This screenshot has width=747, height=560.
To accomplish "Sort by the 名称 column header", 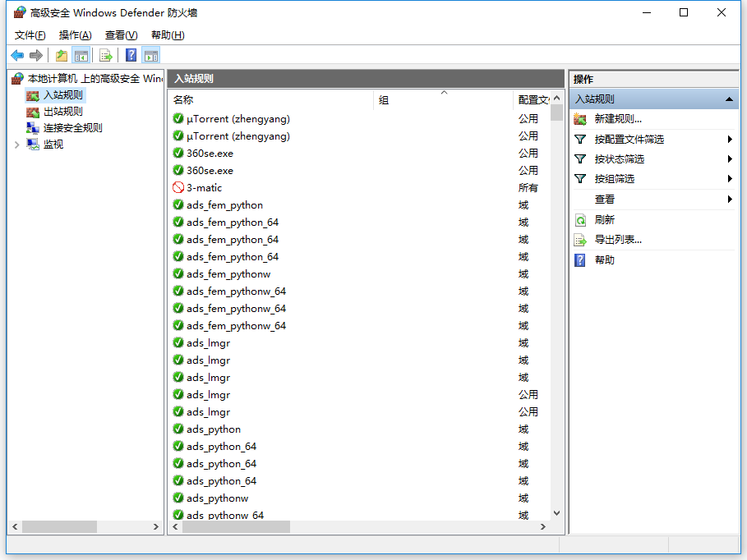I will point(271,100).
